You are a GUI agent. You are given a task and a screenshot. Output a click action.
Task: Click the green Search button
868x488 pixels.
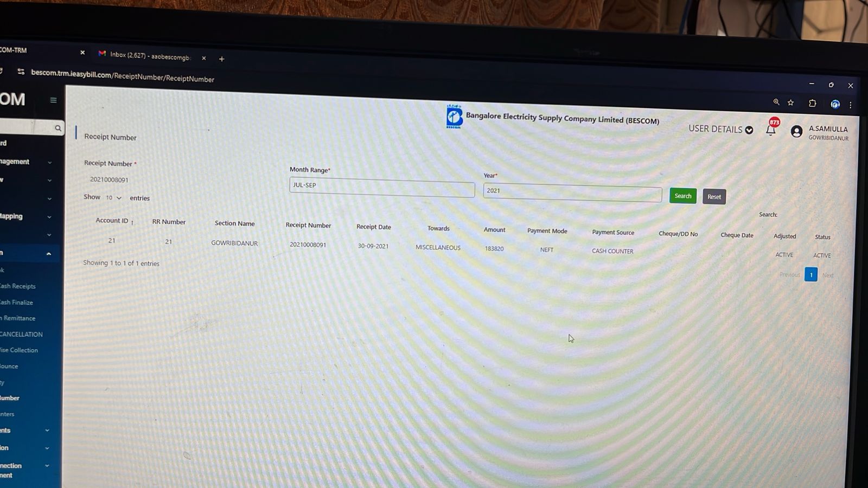(683, 196)
